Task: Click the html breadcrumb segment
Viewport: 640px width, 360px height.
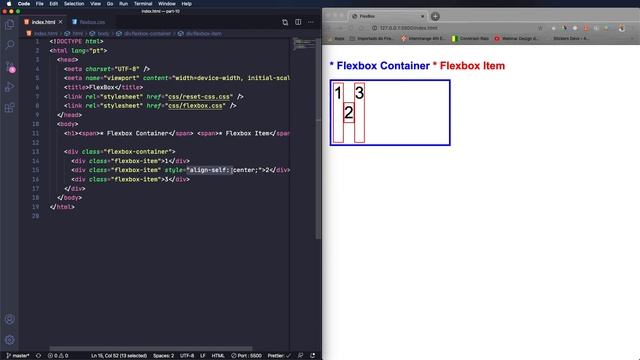Action: point(74,33)
